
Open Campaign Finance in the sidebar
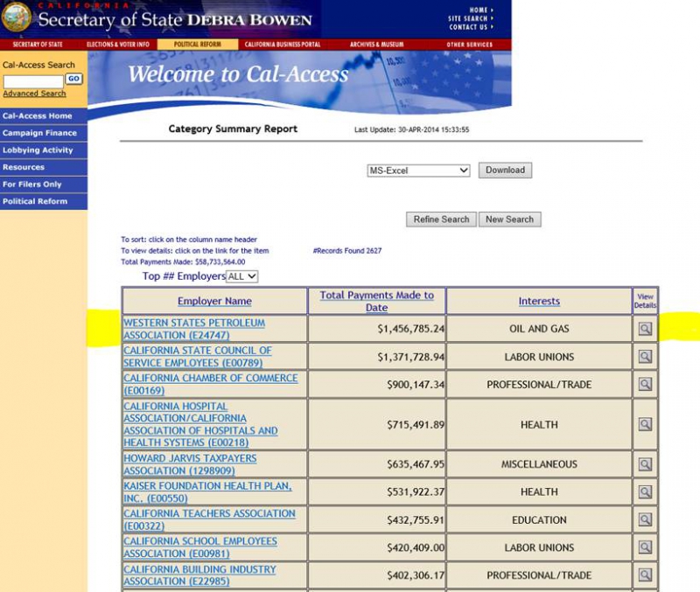click(x=38, y=133)
